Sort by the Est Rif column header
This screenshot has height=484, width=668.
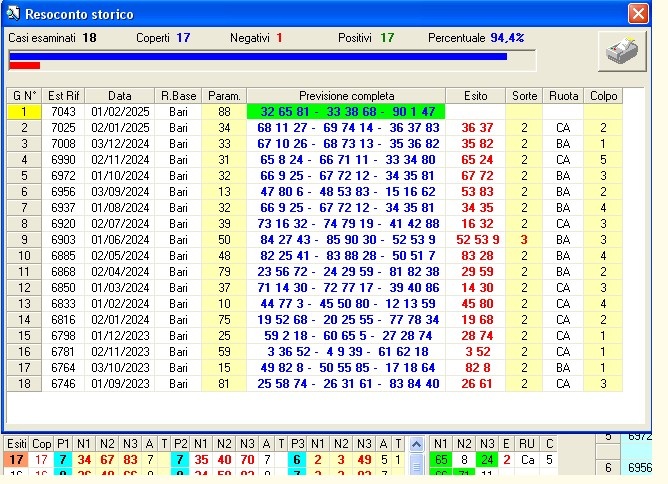point(63,96)
